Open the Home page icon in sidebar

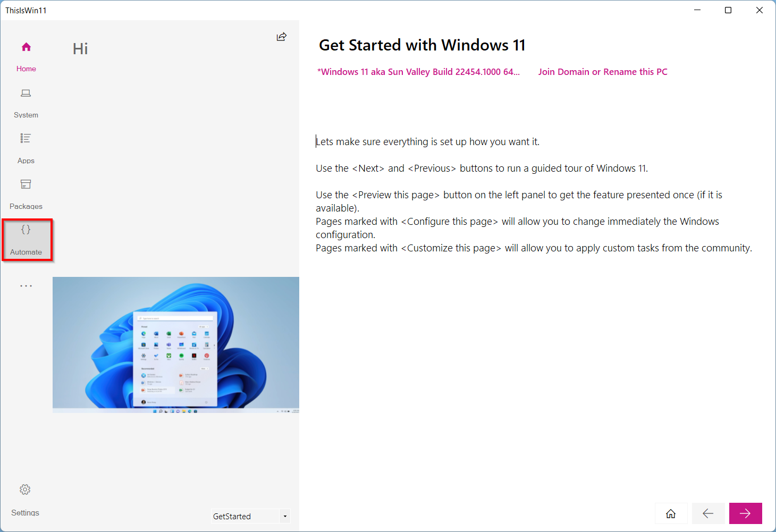(26, 47)
